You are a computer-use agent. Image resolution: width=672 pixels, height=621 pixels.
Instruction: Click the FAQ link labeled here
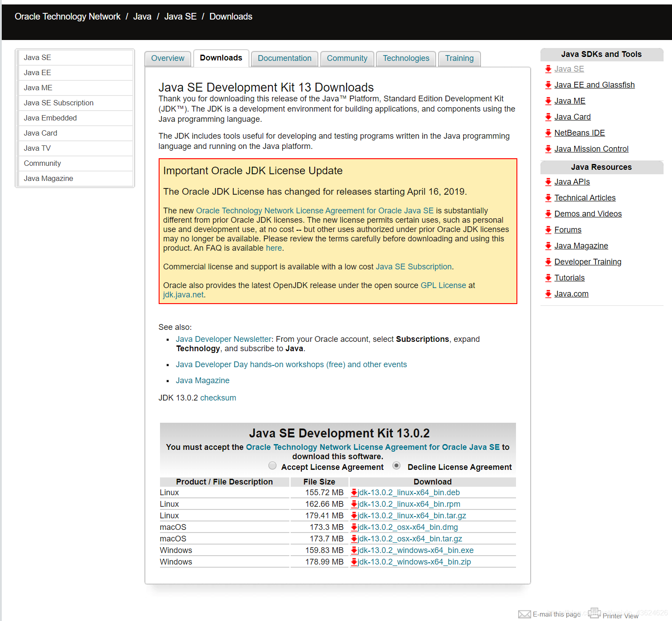pos(274,248)
